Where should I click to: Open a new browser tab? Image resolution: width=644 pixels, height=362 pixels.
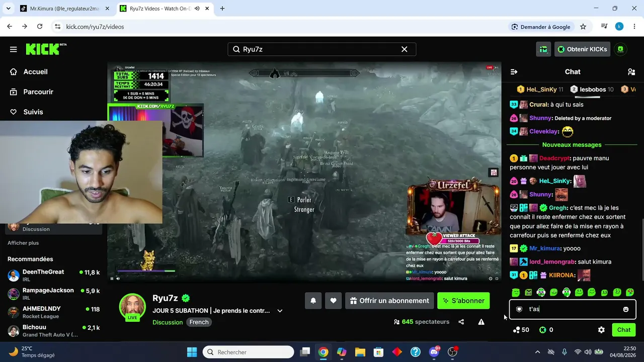(x=222, y=9)
